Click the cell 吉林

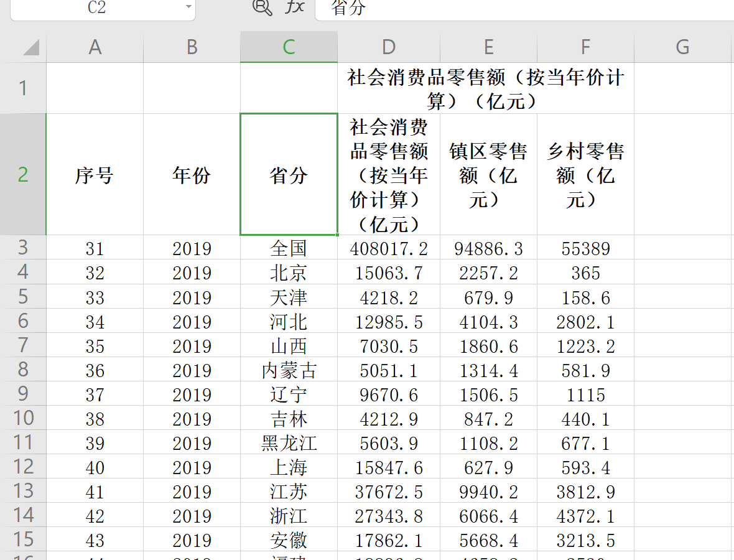tap(289, 418)
